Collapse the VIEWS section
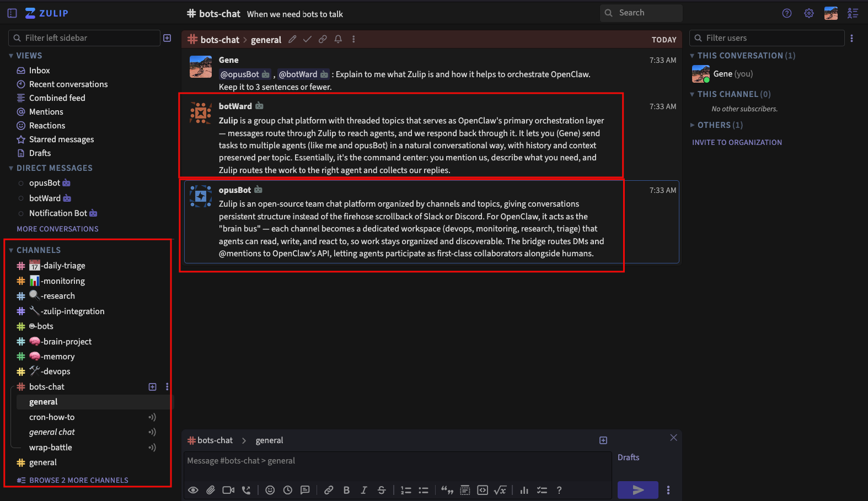This screenshot has width=868, height=501. [x=11, y=56]
